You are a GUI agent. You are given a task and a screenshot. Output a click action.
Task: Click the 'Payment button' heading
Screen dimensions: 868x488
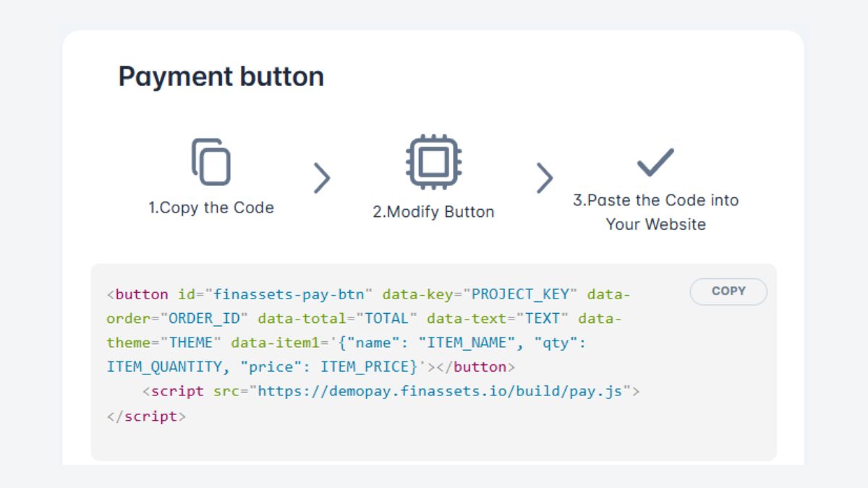coord(221,75)
